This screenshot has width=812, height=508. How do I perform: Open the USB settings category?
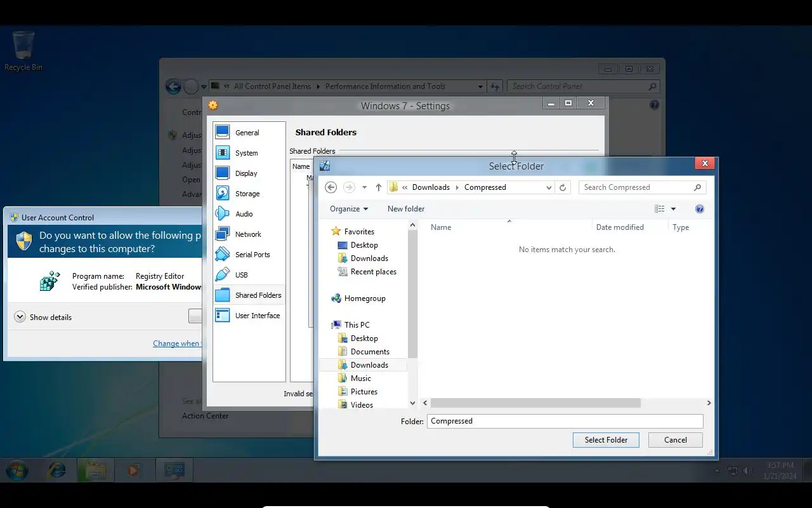tap(249, 275)
